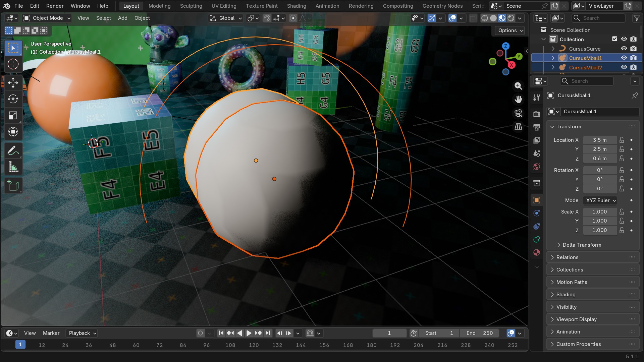The width and height of the screenshot is (644, 362).
Task: Activate the Move tool
Action: point(13,82)
